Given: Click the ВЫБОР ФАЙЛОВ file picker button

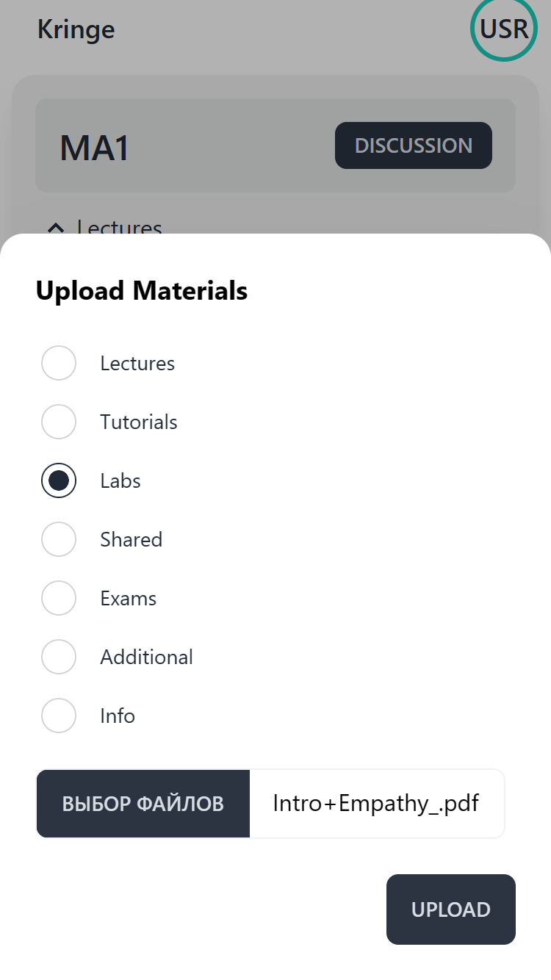Looking at the screenshot, I should tap(143, 803).
